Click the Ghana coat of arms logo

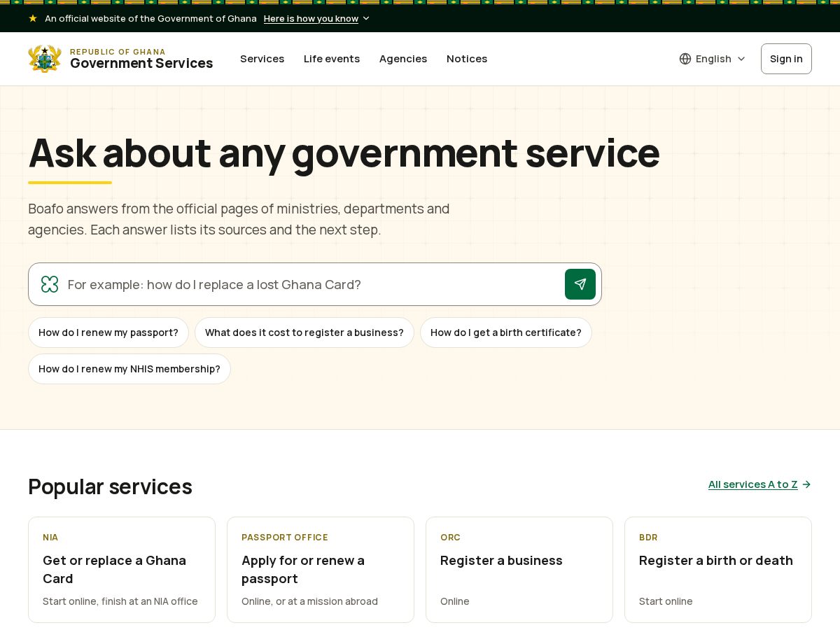coord(45,59)
